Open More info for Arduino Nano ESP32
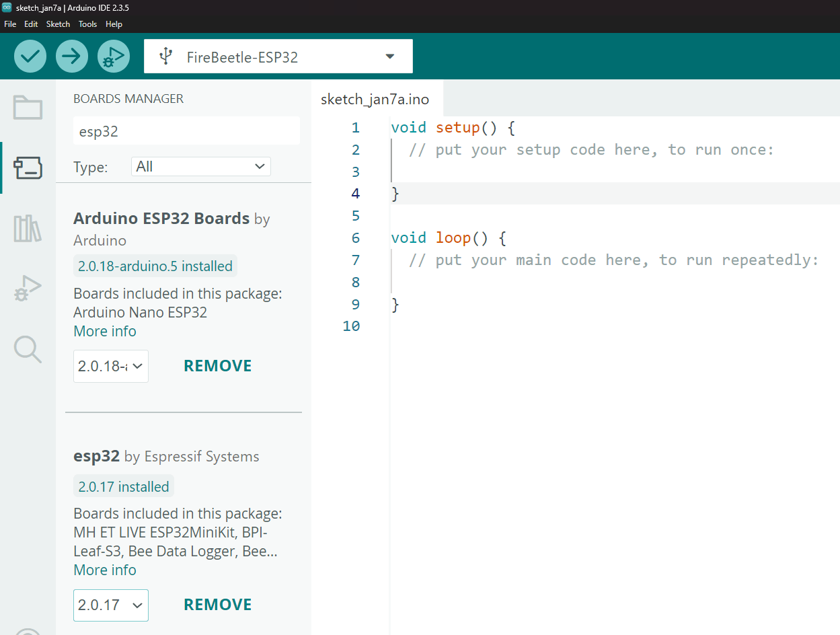840x635 pixels. click(105, 331)
